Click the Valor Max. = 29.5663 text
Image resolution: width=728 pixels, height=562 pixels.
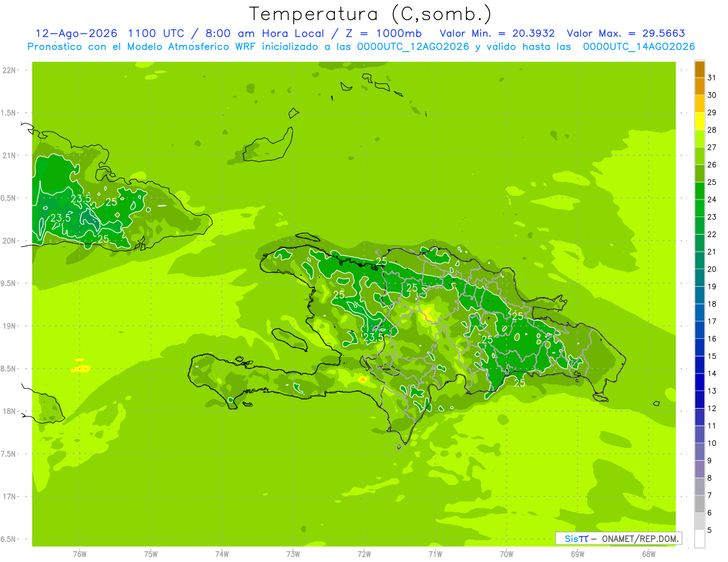coord(625,33)
